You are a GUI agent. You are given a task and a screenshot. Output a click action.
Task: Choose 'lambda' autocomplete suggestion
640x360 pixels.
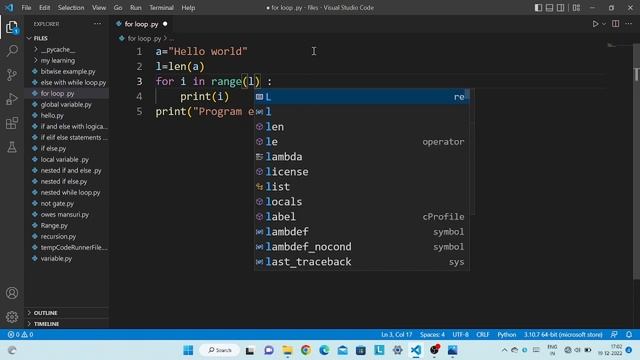tap(362, 157)
